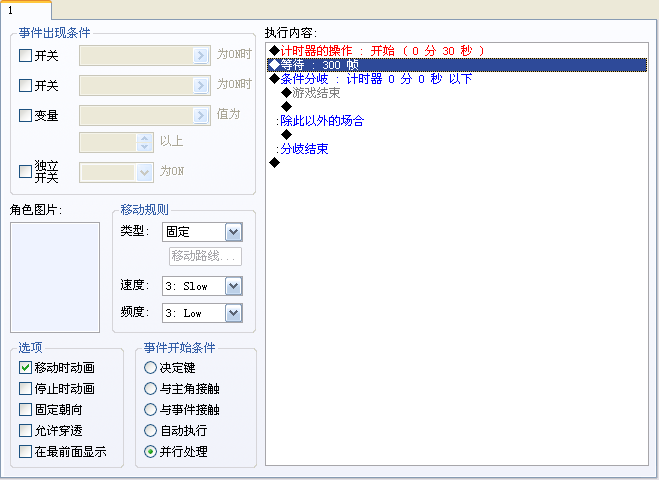
Task: Enable the second 开关 condition checkbox
Action: 25,85
